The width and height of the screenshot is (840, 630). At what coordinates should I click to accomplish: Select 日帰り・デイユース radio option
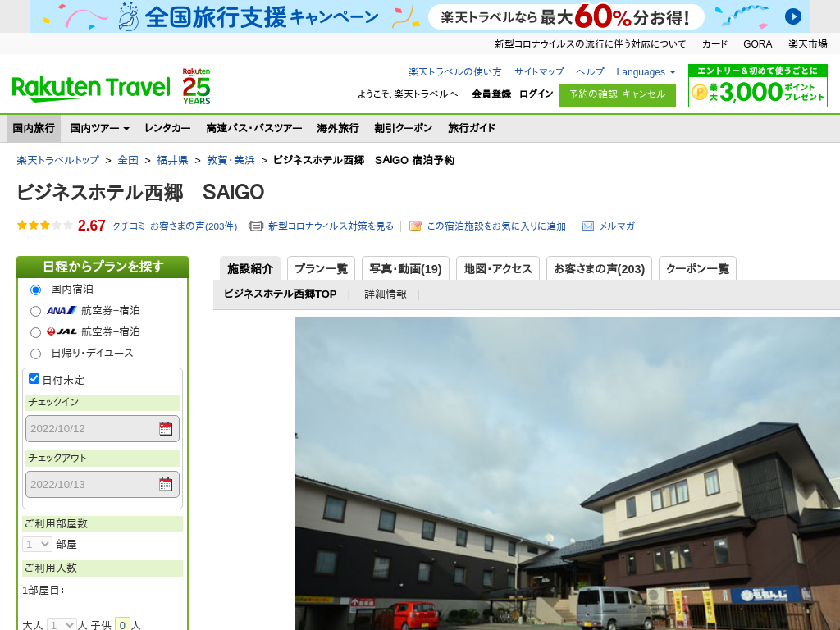(35, 354)
